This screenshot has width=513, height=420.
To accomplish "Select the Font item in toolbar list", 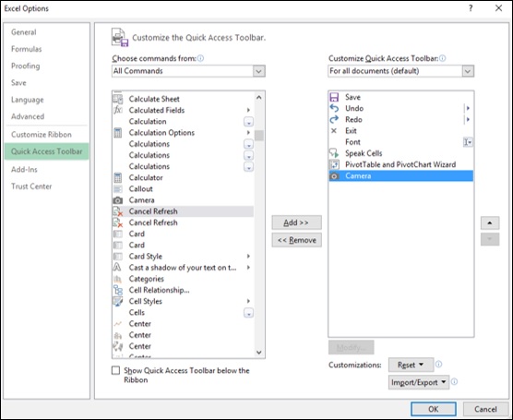I will click(x=400, y=142).
